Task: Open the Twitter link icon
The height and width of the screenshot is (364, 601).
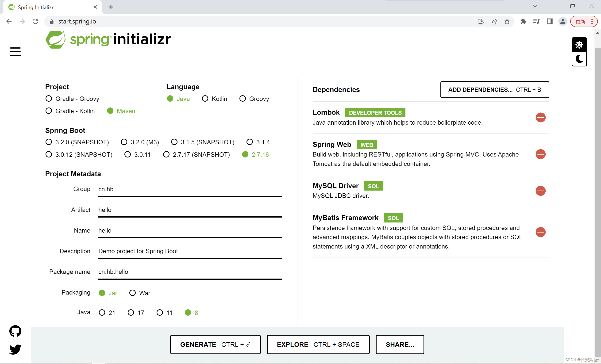Action: point(15,349)
